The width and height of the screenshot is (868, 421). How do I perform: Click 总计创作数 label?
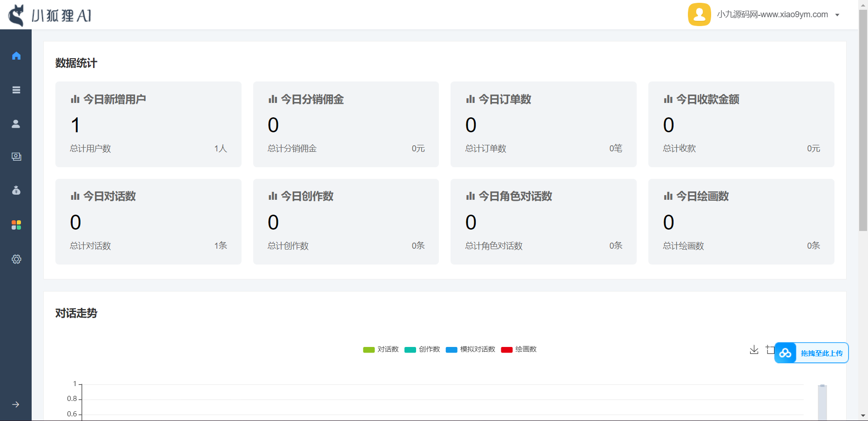click(288, 246)
